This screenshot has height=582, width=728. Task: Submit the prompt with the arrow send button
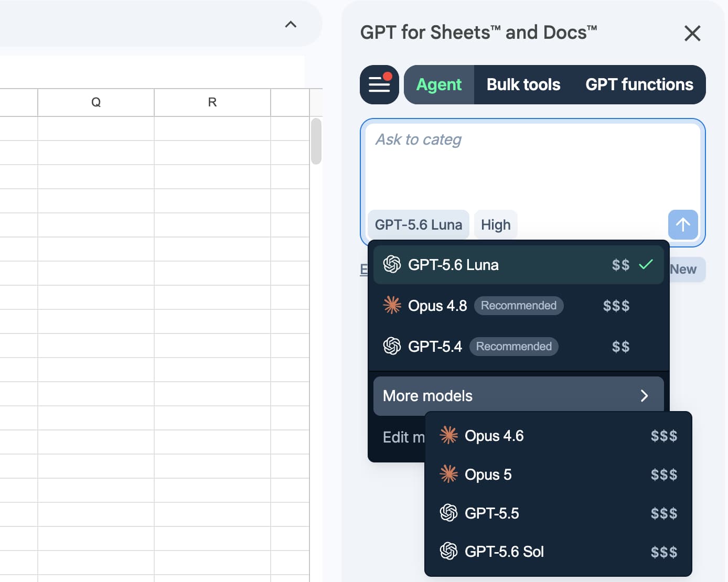pyautogui.click(x=683, y=224)
